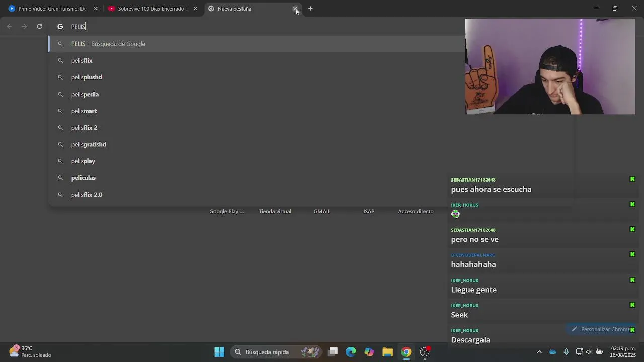Click the emote sent by IKER_HORUS
644x362 pixels.
pyautogui.click(x=455, y=214)
